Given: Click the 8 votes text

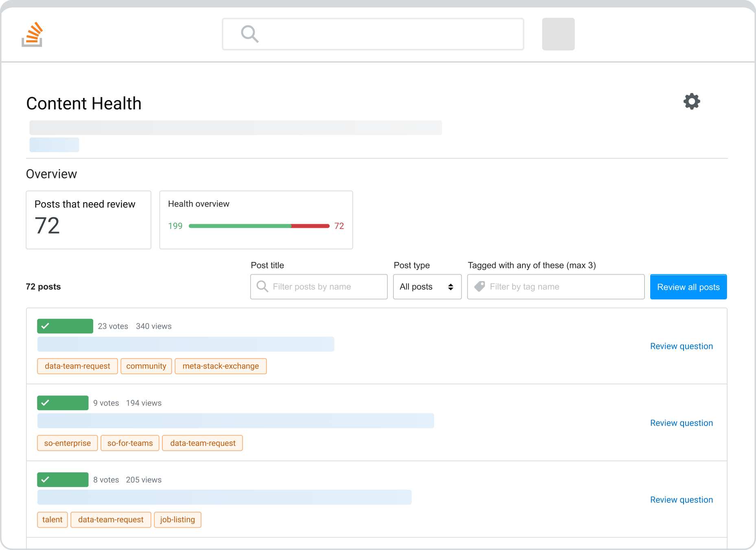Looking at the screenshot, I should (x=106, y=480).
